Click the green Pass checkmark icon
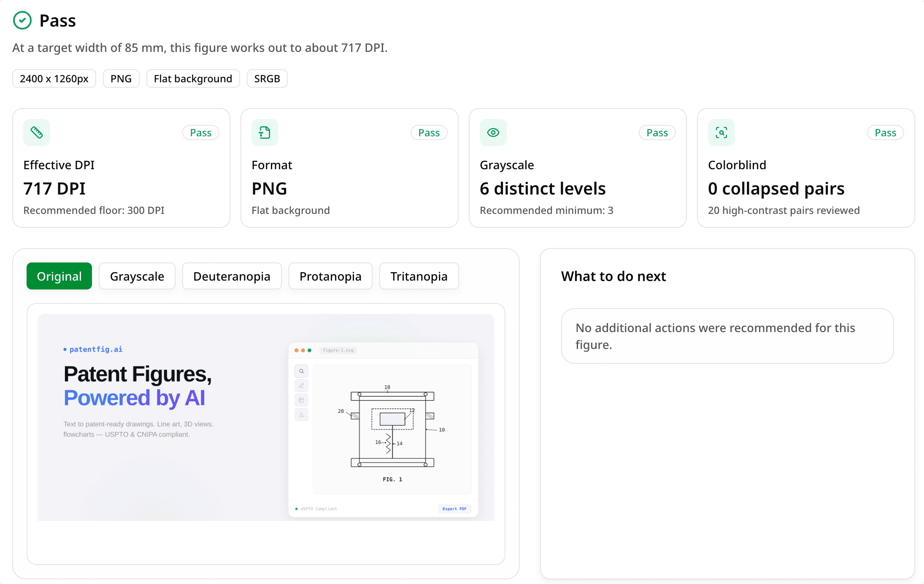 (x=22, y=20)
